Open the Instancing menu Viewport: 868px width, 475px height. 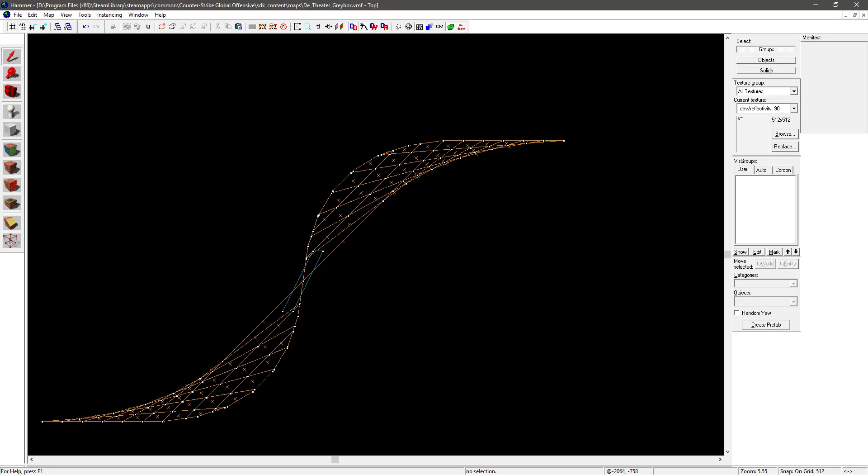[x=109, y=15]
